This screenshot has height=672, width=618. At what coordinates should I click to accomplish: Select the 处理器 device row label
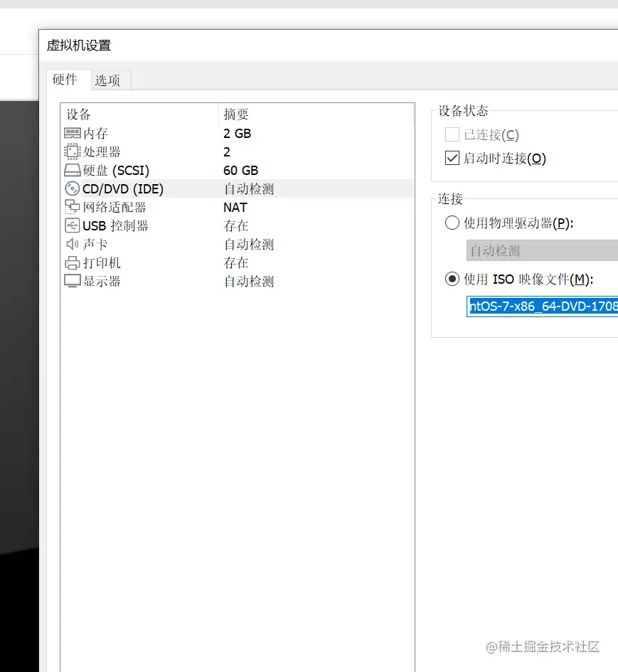(x=102, y=151)
